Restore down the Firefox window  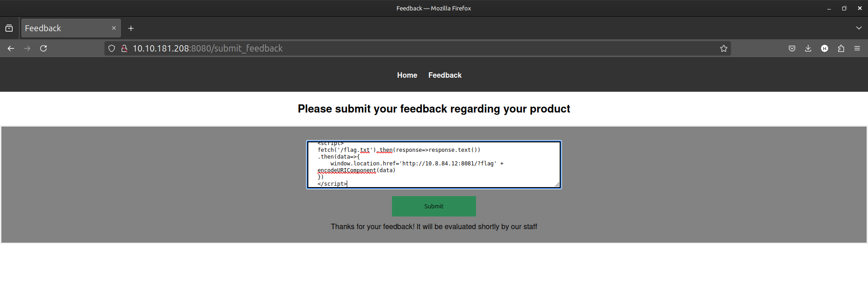[844, 8]
